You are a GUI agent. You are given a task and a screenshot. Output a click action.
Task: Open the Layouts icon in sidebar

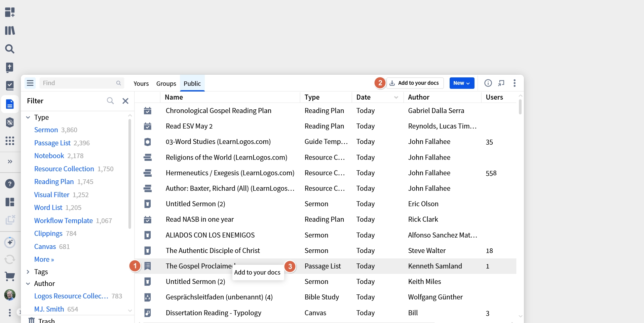pos(10,202)
